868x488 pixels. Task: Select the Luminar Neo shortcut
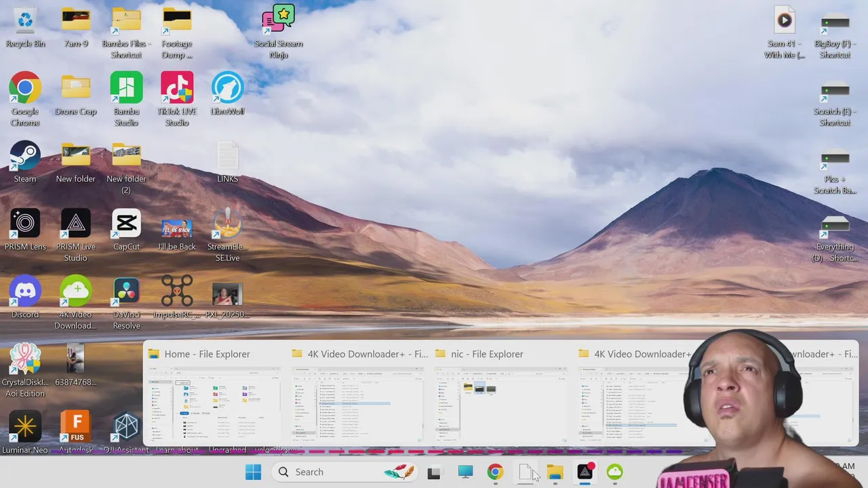(25, 432)
